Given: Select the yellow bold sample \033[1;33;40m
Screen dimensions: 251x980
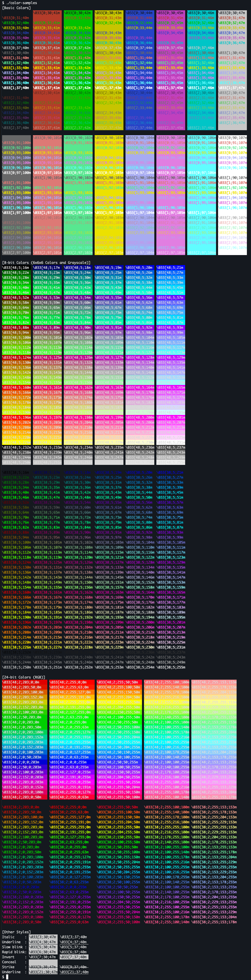Looking at the screenshot, I should (15, 68).
